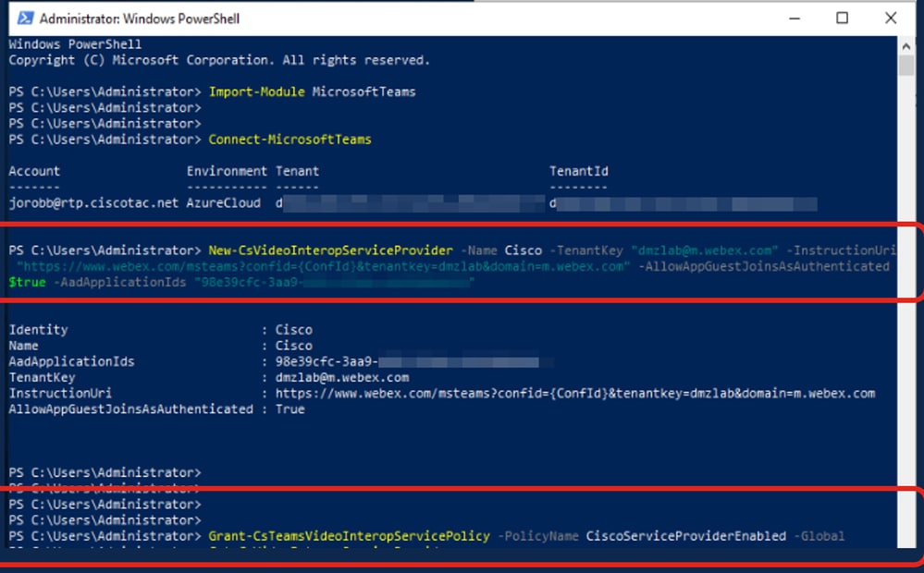
Task: Click the PowerShell icon in the title bar
Action: 25,18
